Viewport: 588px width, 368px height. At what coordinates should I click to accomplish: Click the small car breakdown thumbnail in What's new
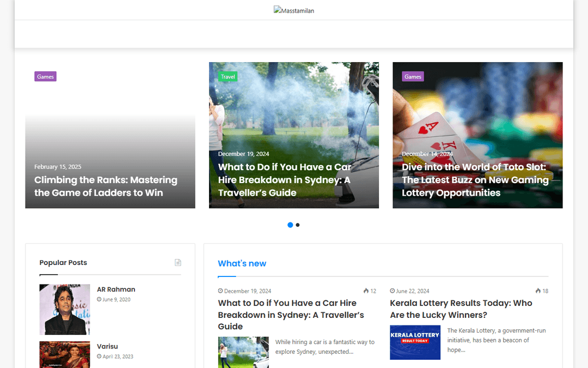coord(243,352)
